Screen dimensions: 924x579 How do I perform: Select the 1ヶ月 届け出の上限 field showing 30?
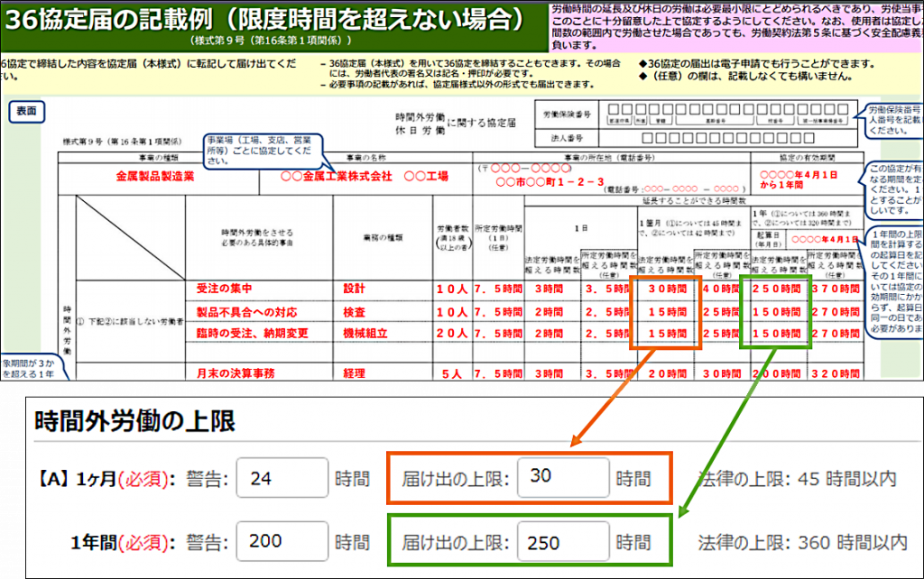pyautogui.click(x=563, y=477)
